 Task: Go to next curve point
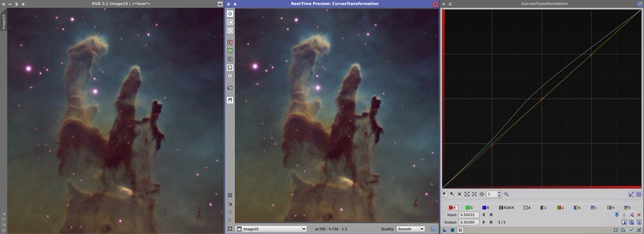(x=483, y=222)
